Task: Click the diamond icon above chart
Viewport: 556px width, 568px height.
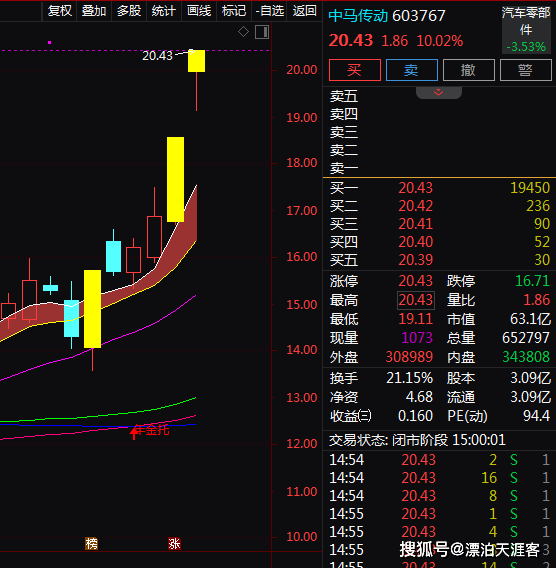Action: (x=243, y=32)
